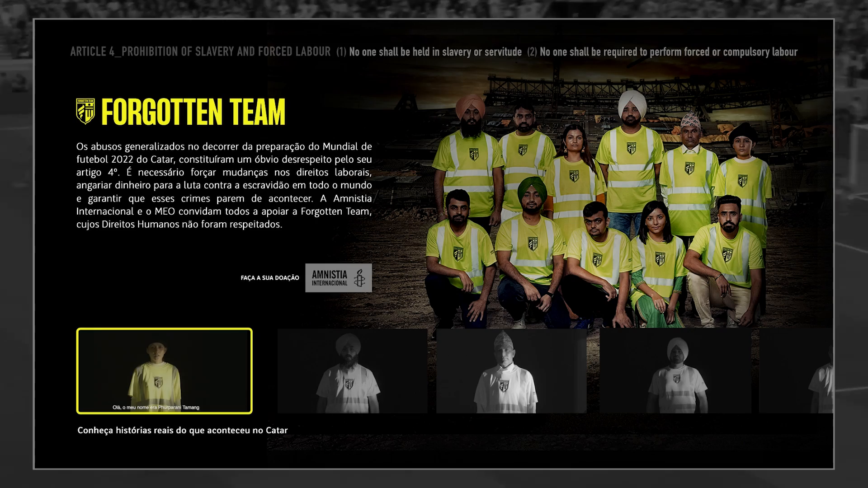Select the second story thumbnail with bearded turbaned man
The height and width of the screenshot is (488, 868).
(x=352, y=371)
